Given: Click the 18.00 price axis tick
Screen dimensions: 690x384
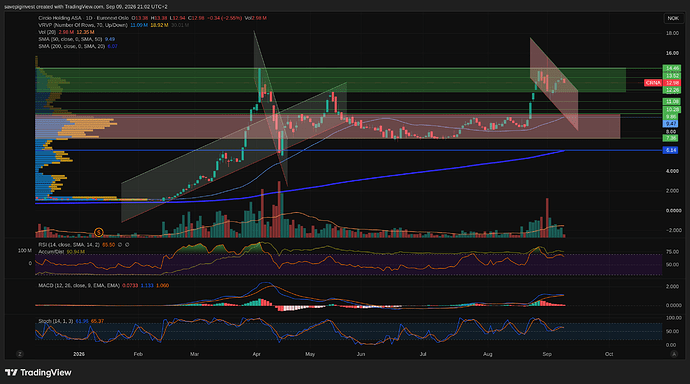Looking at the screenshot, I should click(672, 33).
